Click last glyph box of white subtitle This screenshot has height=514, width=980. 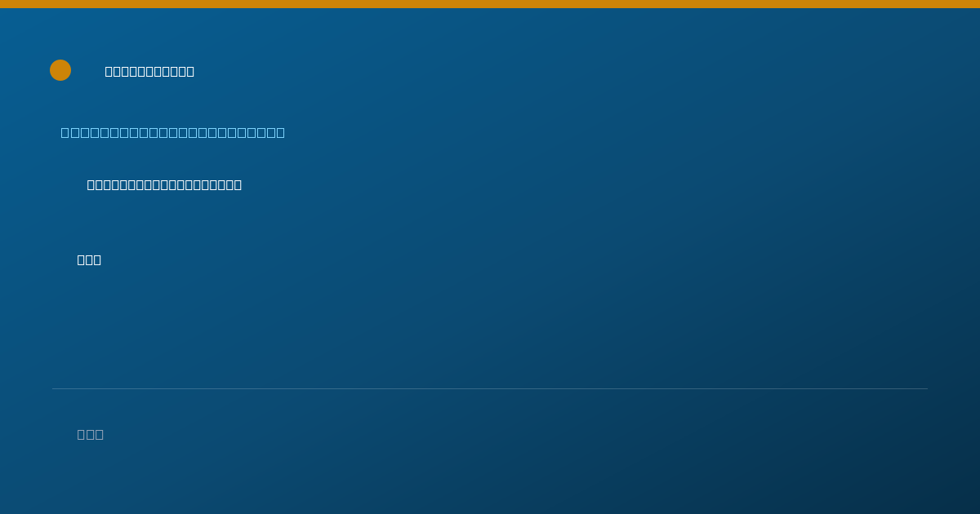pos(238,184)
